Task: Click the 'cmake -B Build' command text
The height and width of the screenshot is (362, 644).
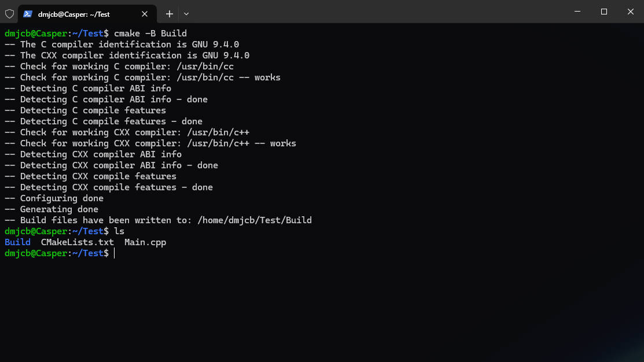Action: click(x=150, y=33)
